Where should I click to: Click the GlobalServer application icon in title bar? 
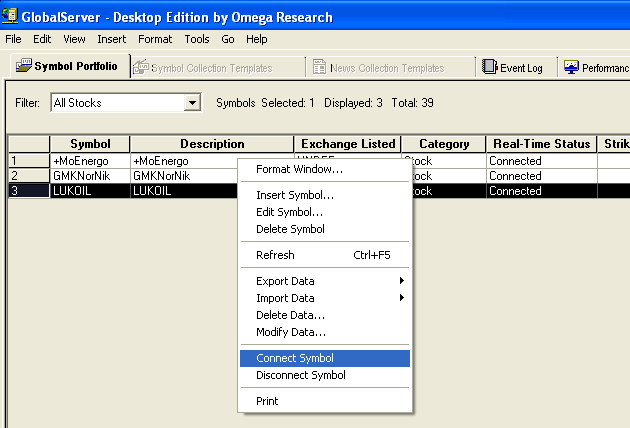point(10,16)
